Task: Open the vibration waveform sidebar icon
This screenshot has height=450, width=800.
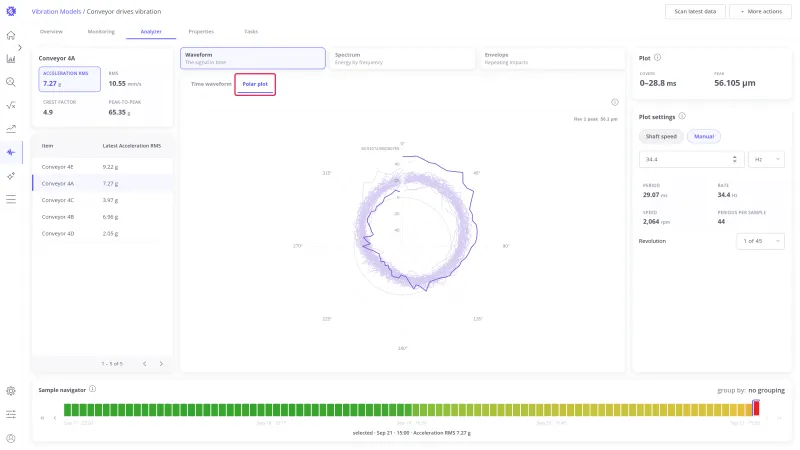Action: (11, 152)
